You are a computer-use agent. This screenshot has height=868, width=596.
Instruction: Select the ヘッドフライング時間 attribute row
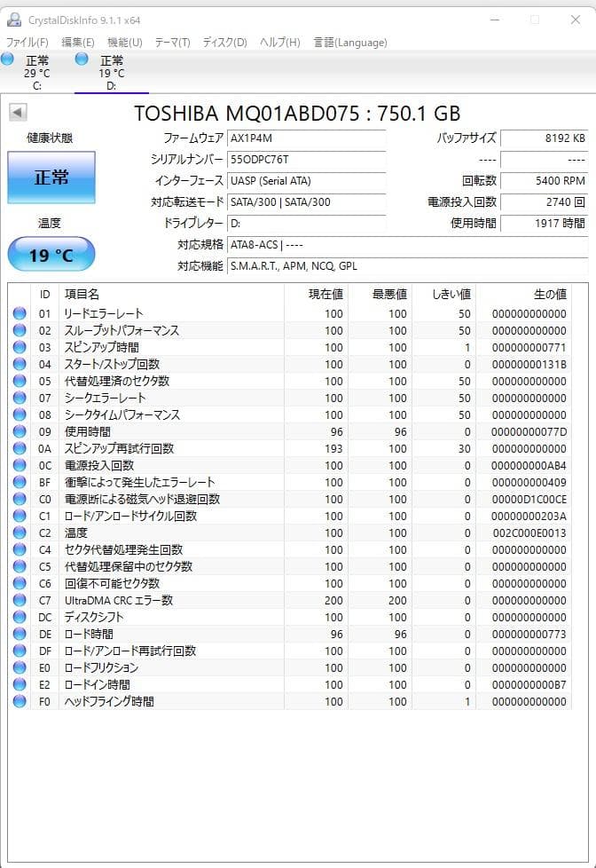tap(290, 701)
